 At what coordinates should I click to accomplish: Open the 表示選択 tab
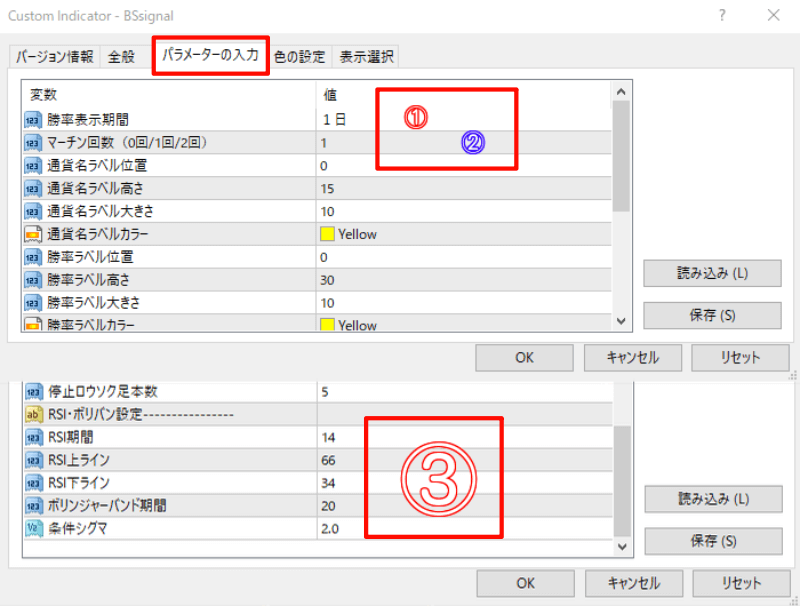point(366,57)
